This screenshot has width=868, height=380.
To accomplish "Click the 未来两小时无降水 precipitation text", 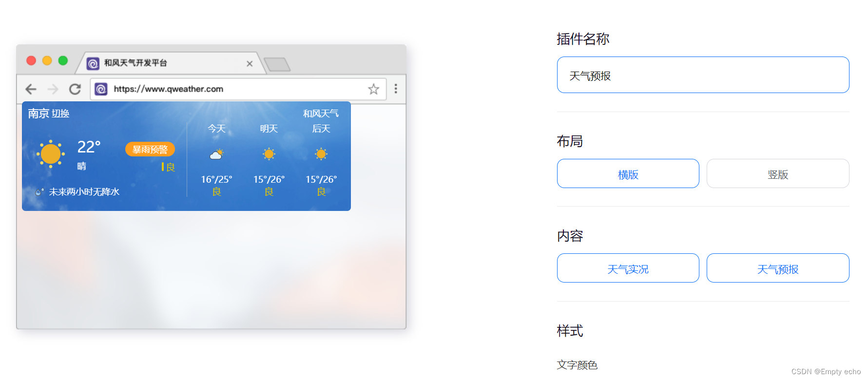I will (84, 192).
